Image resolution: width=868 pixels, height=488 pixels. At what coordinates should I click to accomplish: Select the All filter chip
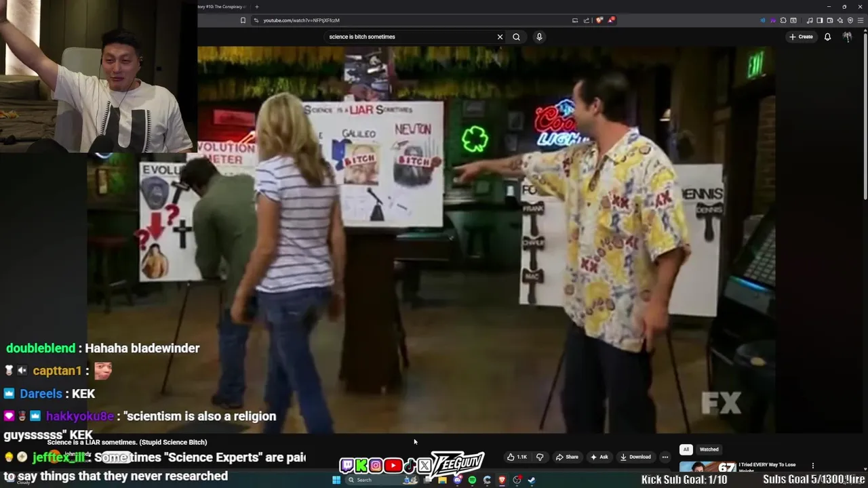coord(686,449)
